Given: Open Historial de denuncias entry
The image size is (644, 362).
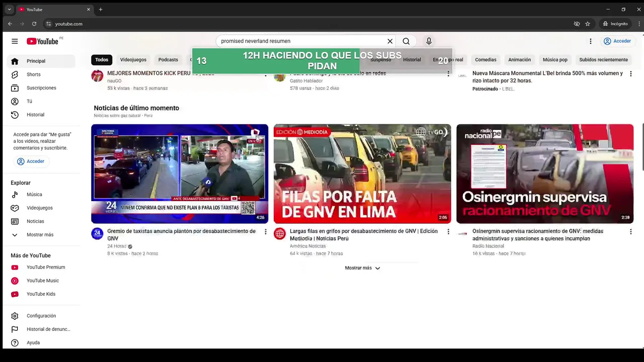Looking at the screenshot, I should point(41,329).
